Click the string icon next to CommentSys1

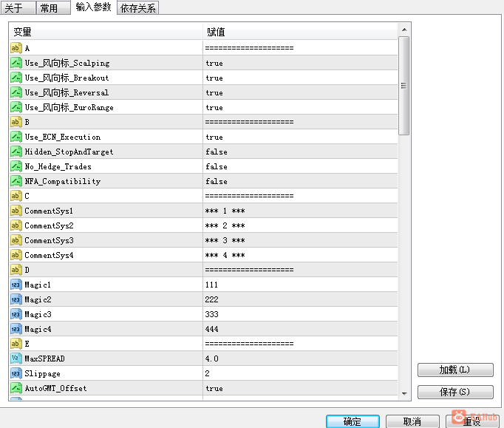(16, 211)
